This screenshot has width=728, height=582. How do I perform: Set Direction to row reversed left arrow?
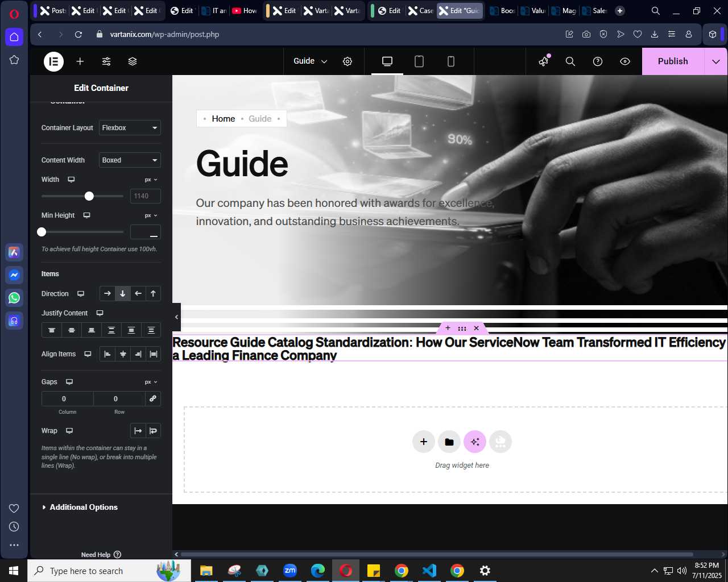click(138, 294)
